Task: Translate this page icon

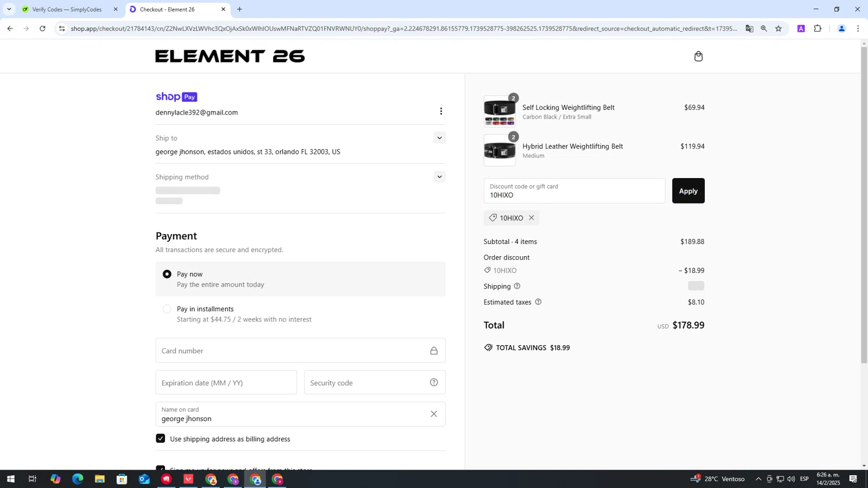Action: coord(749,28)
